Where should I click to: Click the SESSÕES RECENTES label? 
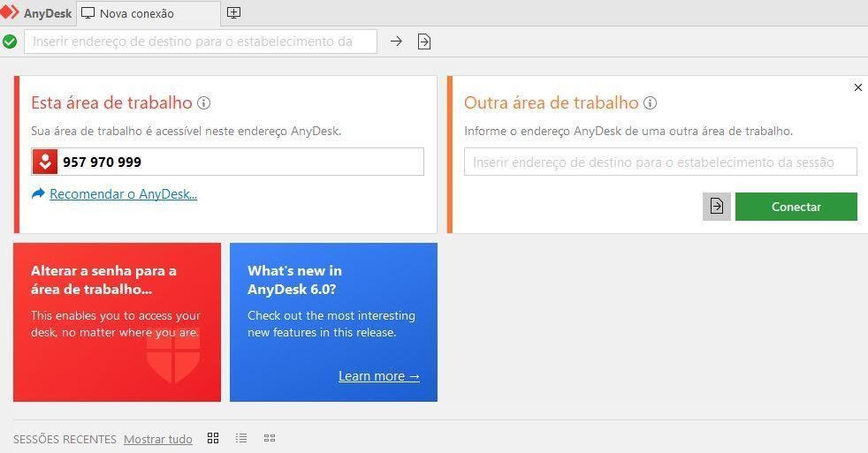coord(65,439)
